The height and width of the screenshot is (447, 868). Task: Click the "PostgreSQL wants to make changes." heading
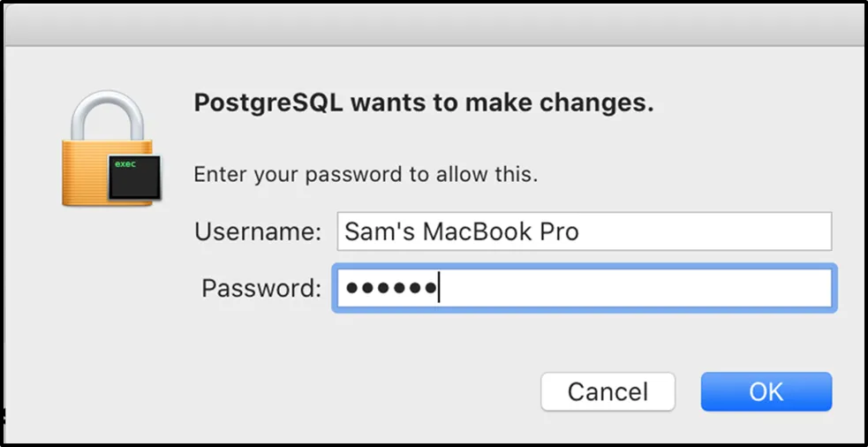423,103
